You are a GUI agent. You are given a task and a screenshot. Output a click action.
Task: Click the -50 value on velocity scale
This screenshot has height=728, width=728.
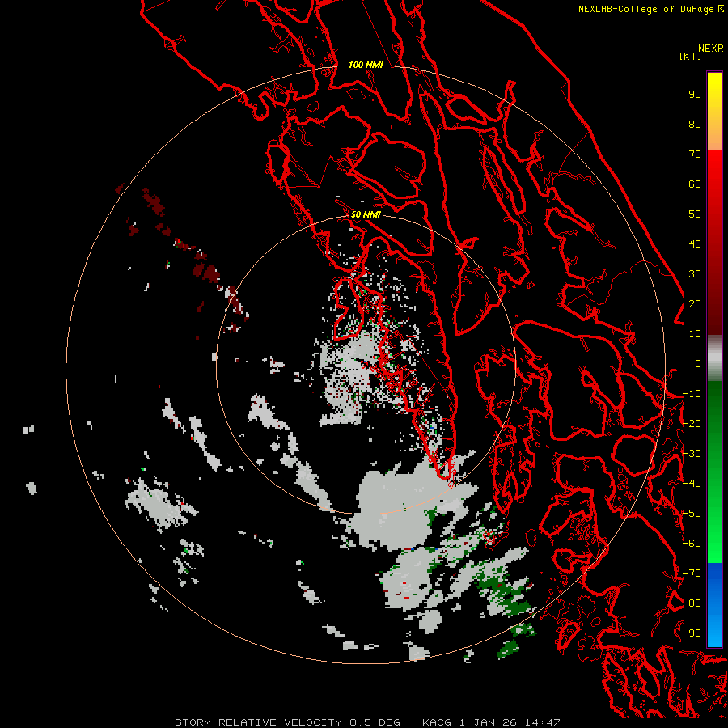[692, 513]
